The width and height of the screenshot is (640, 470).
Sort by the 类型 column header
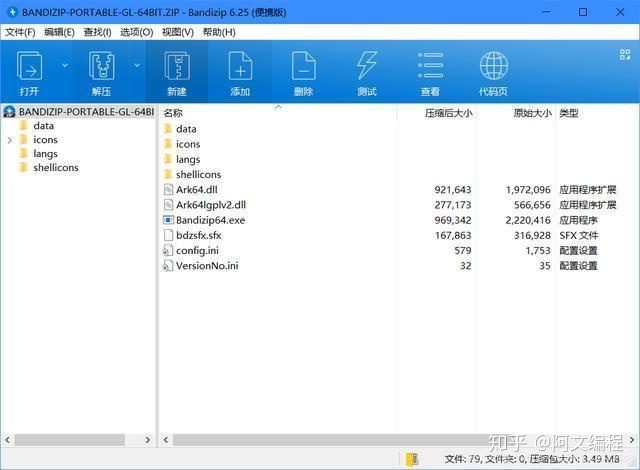569,113
